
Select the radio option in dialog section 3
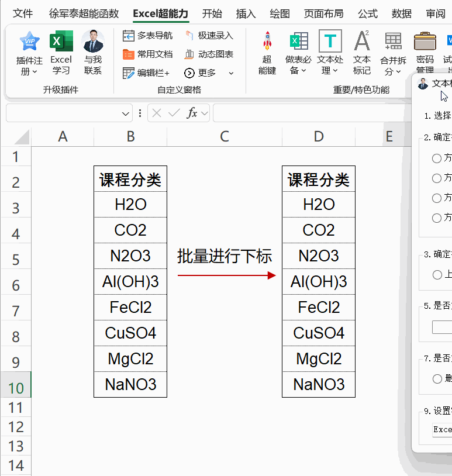point(437,275)
